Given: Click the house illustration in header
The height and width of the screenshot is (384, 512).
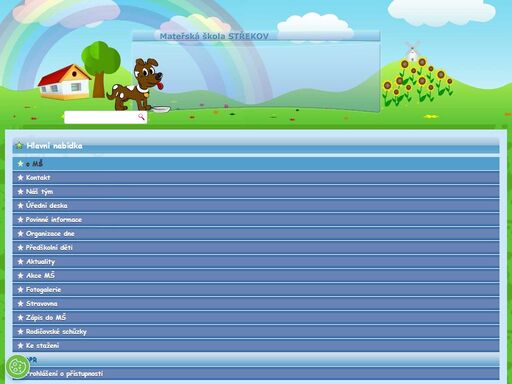Looking at the screenshot, I should pos(64,82).
